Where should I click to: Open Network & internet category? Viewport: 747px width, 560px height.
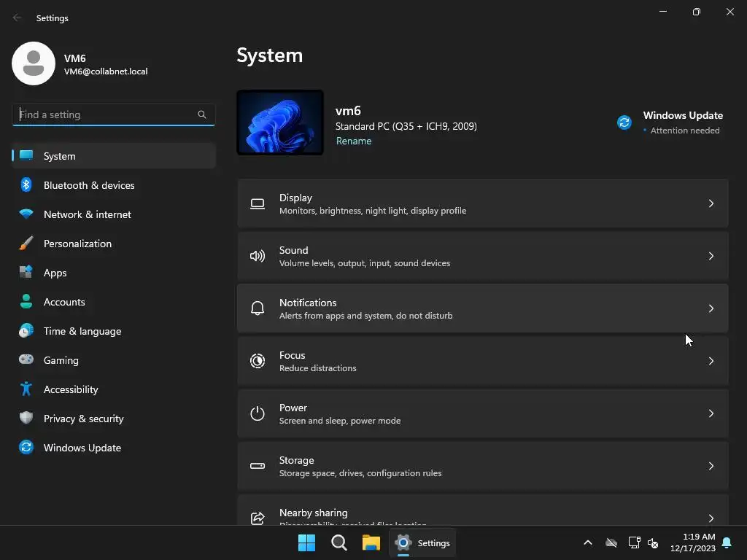(x=113, y=214)
